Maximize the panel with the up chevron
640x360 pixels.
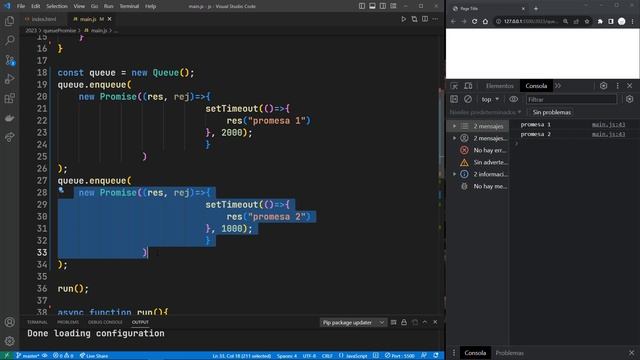click(x=424, y=322)
